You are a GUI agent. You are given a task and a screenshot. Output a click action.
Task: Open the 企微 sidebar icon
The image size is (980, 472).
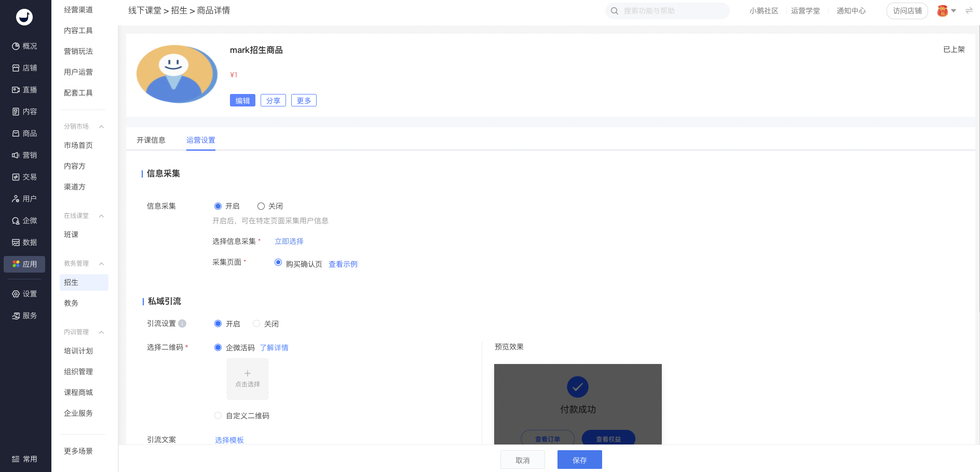tap(16, 221)
